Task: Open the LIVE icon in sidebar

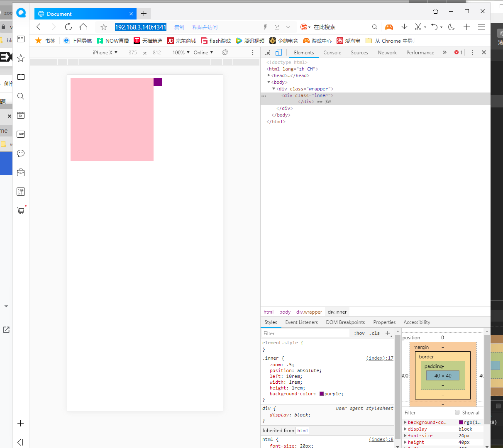Action: (x=21, y=134)
